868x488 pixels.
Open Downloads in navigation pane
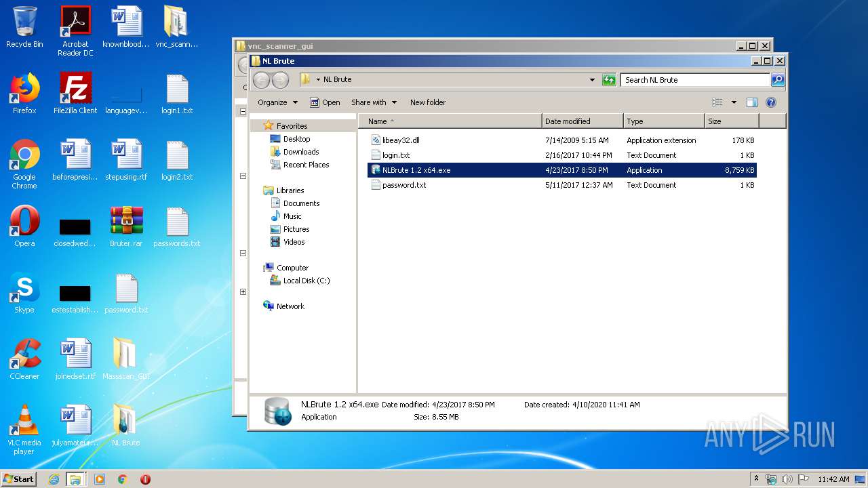301,152
